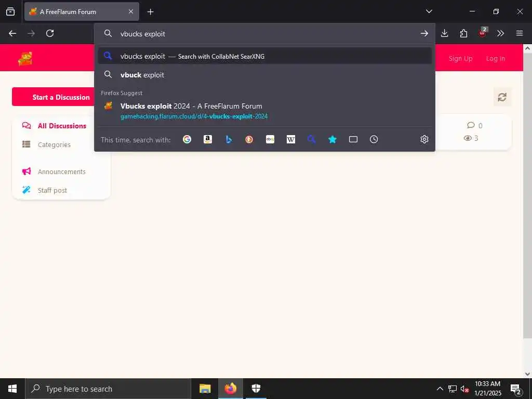Click the Go arrow in address bar
The image size is (532, 399).
[424, 33]
